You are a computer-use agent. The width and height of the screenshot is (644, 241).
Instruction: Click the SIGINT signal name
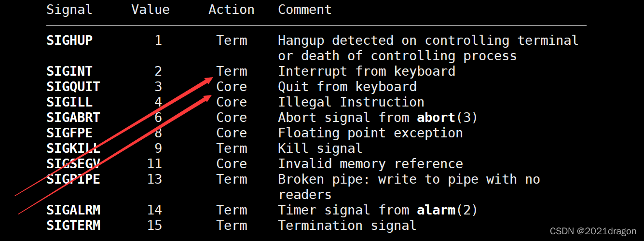coord(69,71)
